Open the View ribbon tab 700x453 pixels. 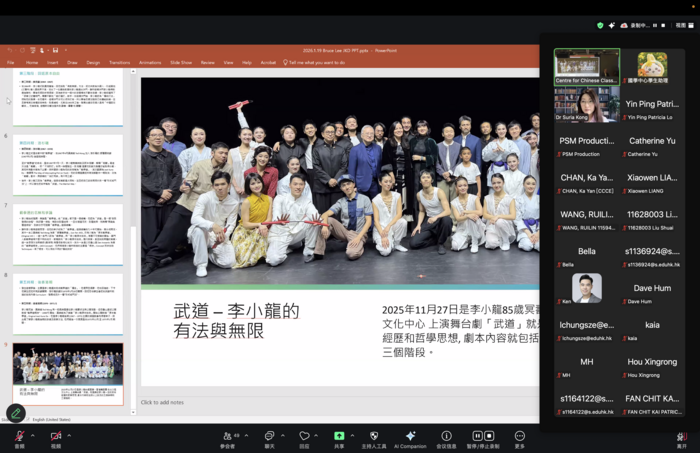click(229, 62)
